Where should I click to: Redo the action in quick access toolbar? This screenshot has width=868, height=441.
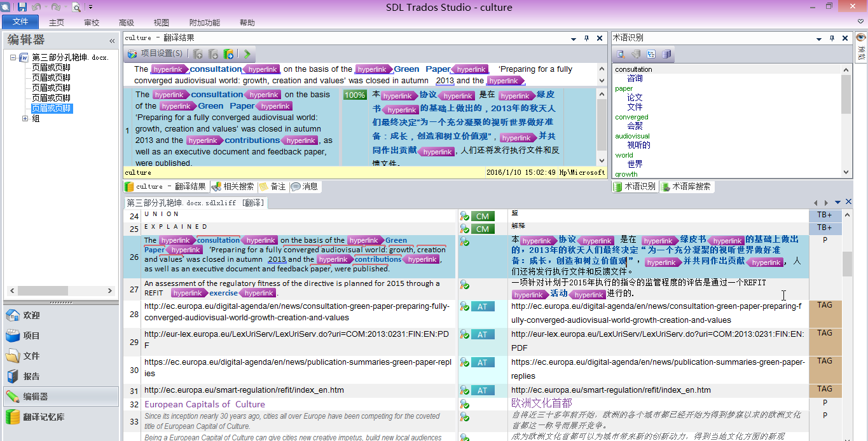[55, 7]
